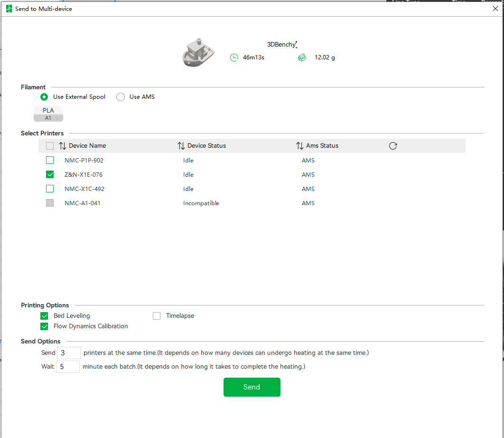Click the Bed Leveling label

(72, 316)
